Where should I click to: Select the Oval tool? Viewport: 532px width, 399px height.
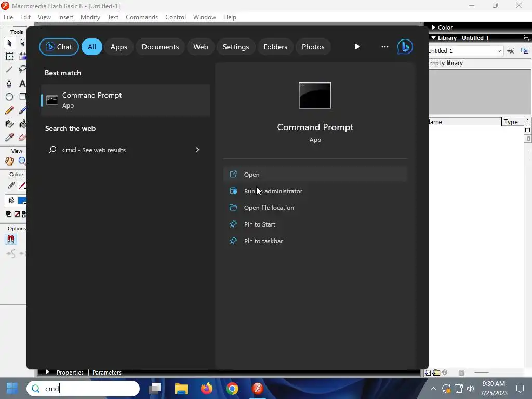click(9, 97)
